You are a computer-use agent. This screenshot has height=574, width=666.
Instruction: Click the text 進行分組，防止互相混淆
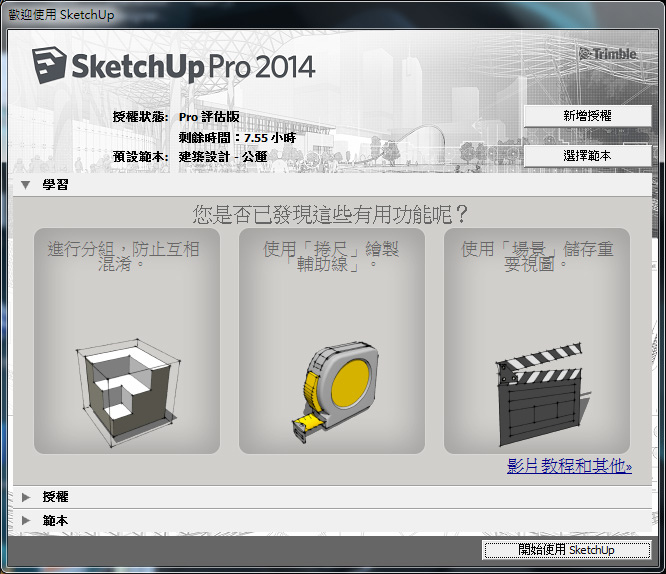pos(123,256)
